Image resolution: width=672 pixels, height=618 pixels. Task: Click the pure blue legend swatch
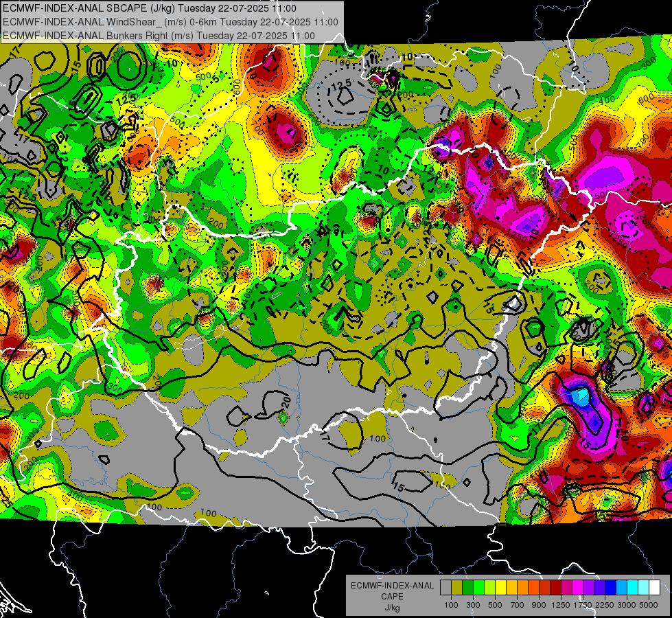(x=611, y=588)
